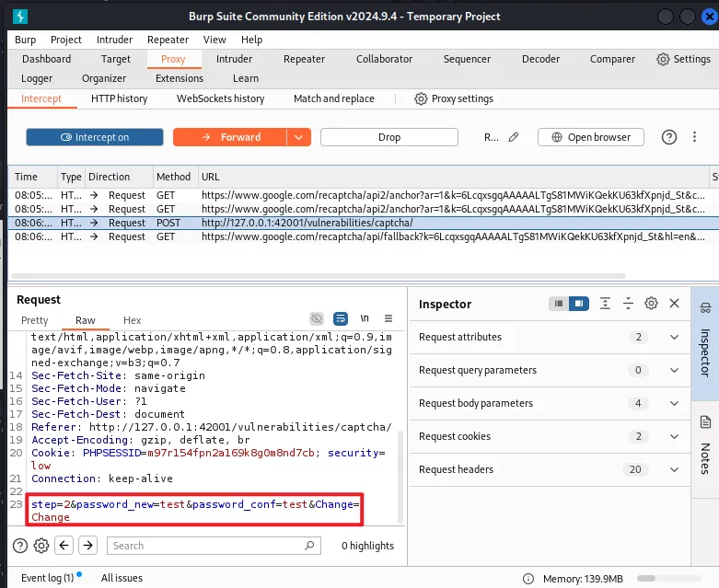Open the search settings gear icon
The image size is (719, 588).
41,546
